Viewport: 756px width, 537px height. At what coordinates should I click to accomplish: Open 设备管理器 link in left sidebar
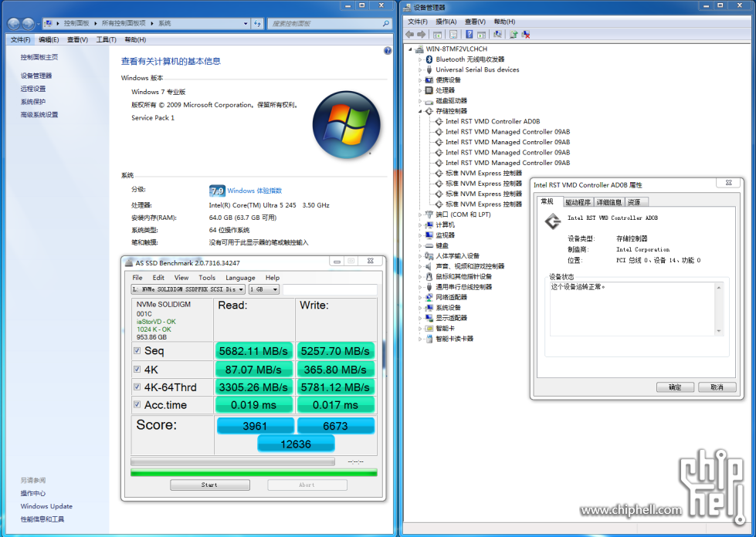click(x=36, y=76)
